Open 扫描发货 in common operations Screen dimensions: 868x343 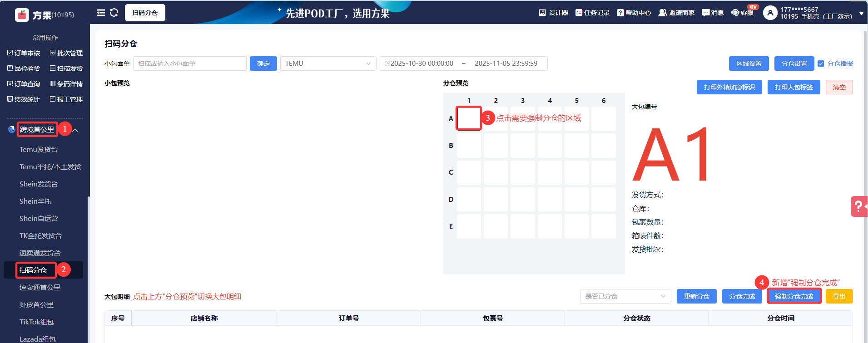66,69
